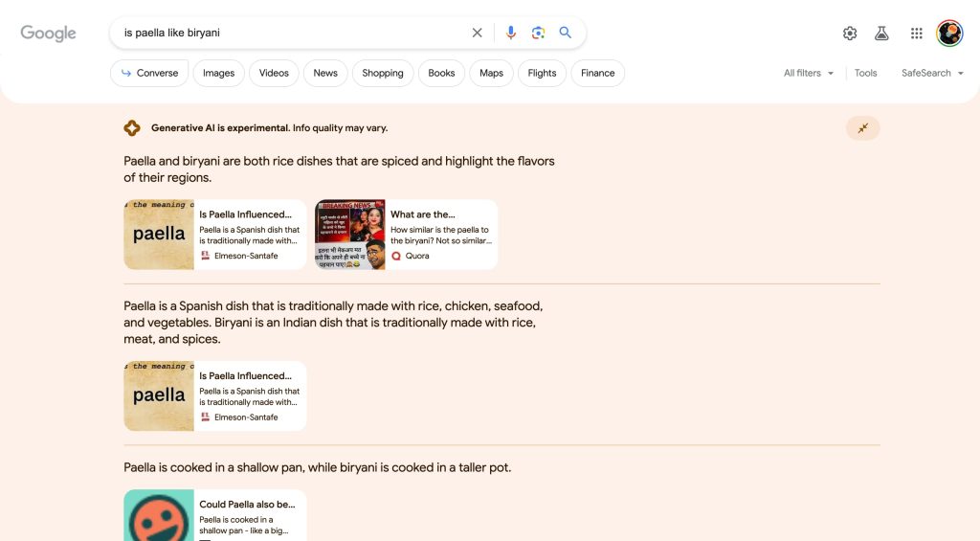Open the paella thumbnail in first source card
This screenshot has width=980, height=541.
159,235
